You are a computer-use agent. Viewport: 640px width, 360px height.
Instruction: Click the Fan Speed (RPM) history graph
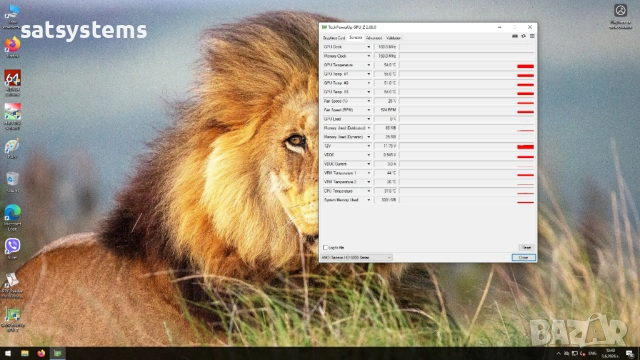pos(467,110)
